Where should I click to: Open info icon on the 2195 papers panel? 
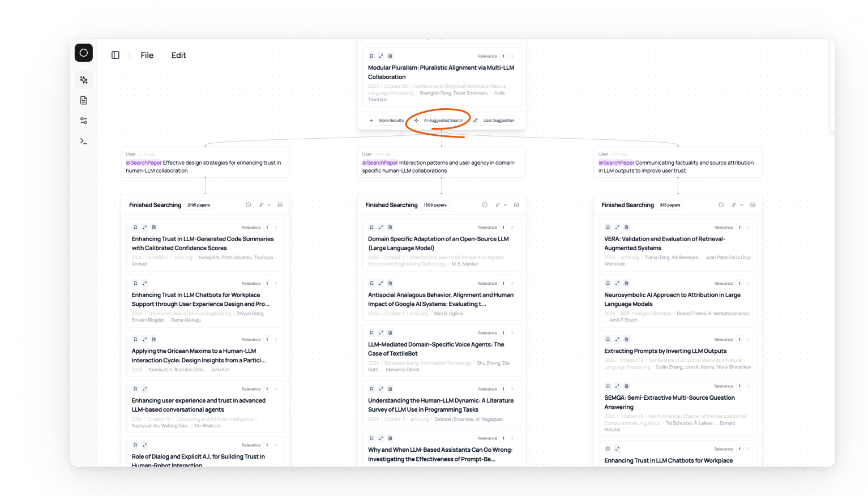pos(248,204)
